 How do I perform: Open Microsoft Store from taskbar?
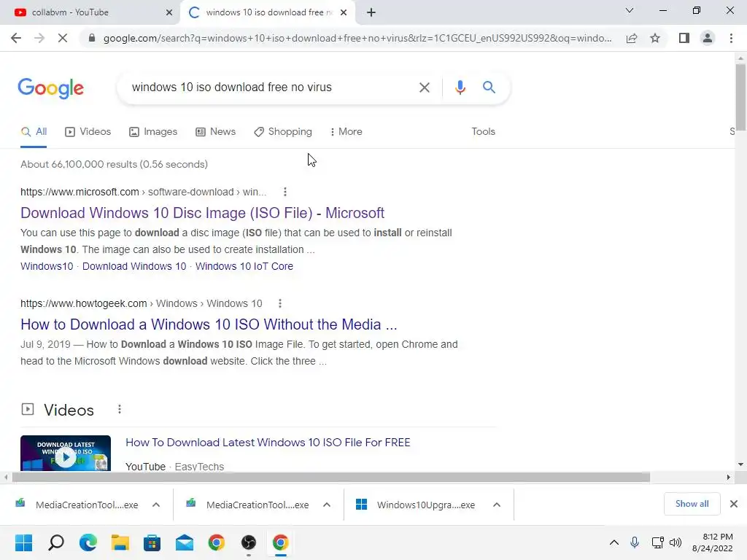click(152, 542)
